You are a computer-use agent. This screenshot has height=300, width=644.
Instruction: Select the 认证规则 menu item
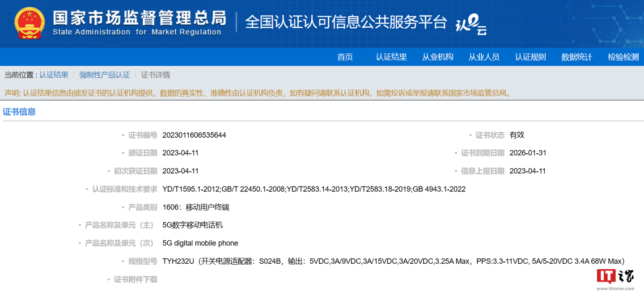530,57
